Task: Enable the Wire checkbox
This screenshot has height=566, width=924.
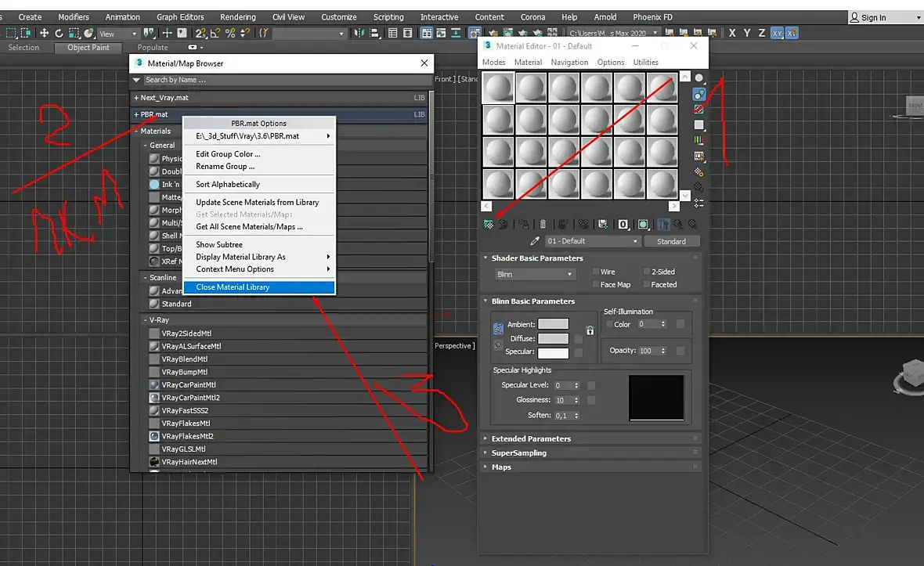Action: (596, 272)
